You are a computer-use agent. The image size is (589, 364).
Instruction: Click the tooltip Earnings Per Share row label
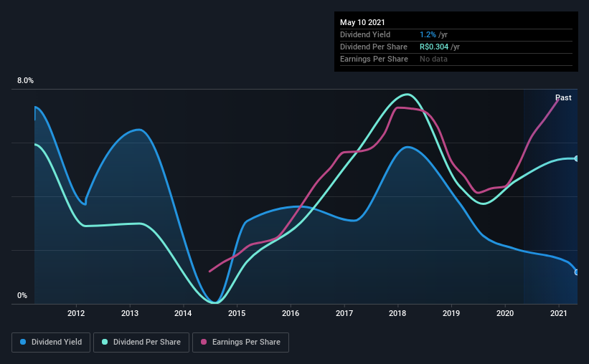374,59
